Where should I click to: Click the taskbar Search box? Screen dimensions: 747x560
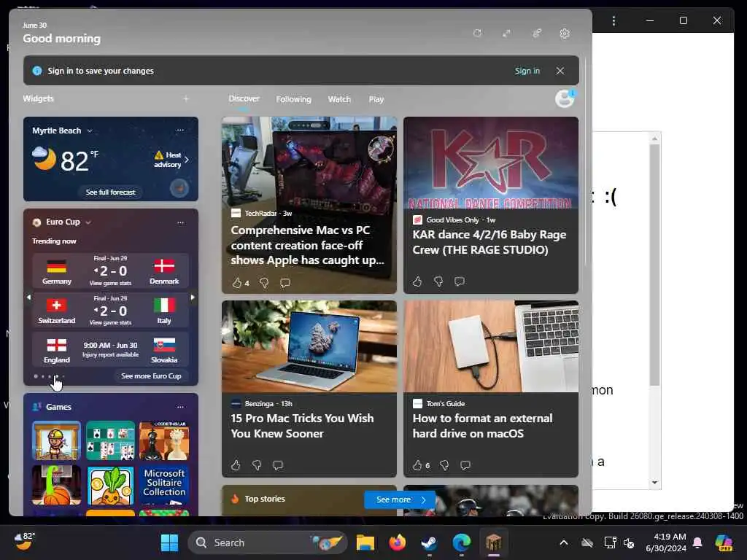267,542
